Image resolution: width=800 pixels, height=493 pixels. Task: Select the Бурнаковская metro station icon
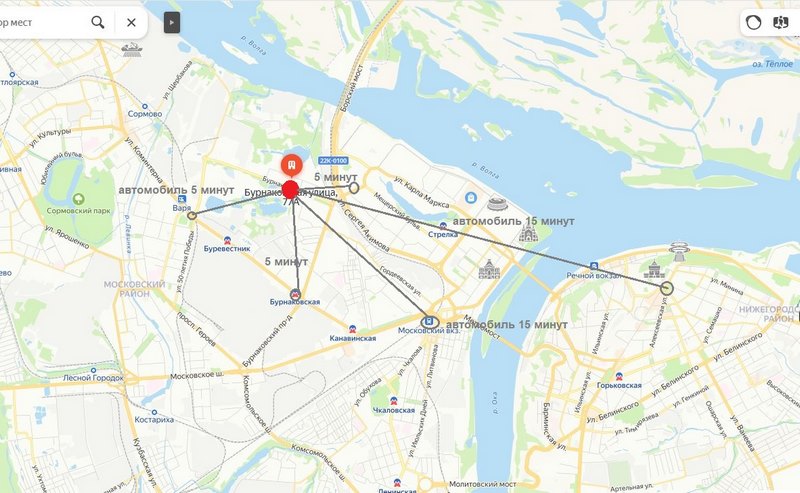(x=295, y=294)
